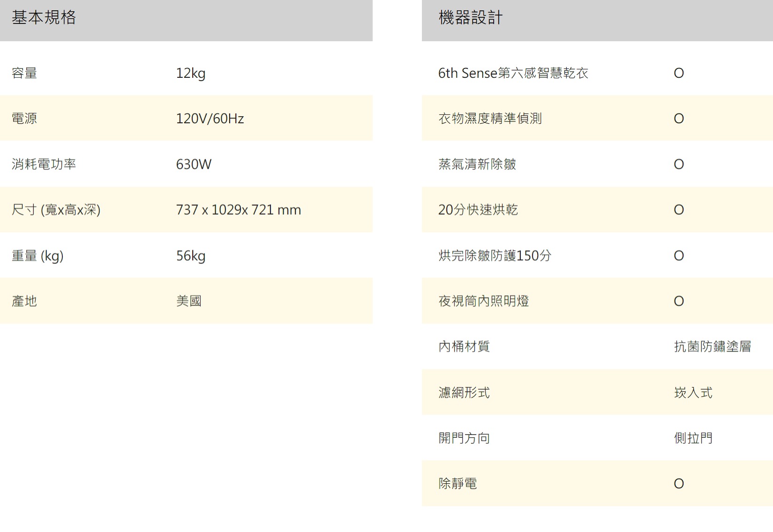Click the 消耗電功率 row label
The height and width of the screenshot is (532, 773).
tap(44, 164)
